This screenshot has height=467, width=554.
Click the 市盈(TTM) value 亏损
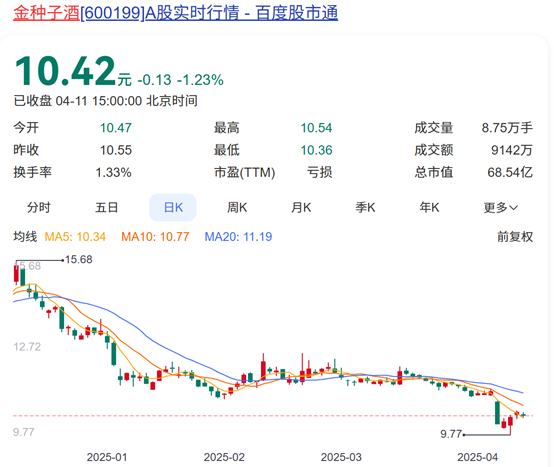[x=319, y=172]
